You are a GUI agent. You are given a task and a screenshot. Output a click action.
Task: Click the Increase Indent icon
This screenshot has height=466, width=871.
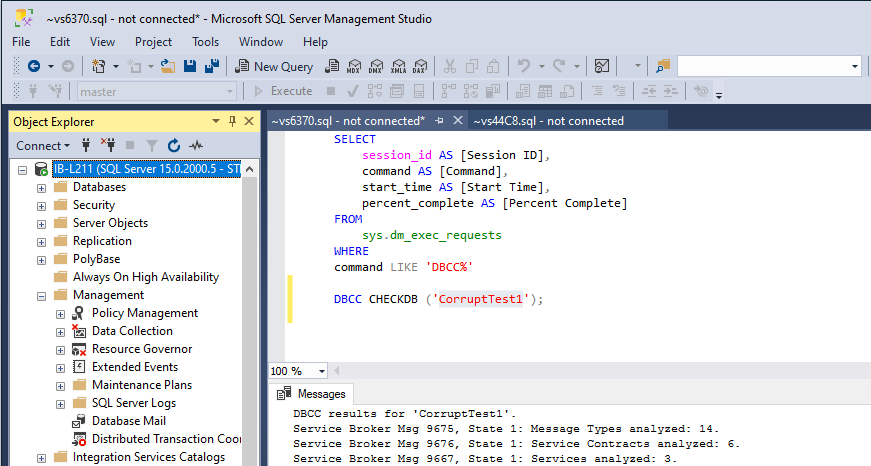coord(670,91)
